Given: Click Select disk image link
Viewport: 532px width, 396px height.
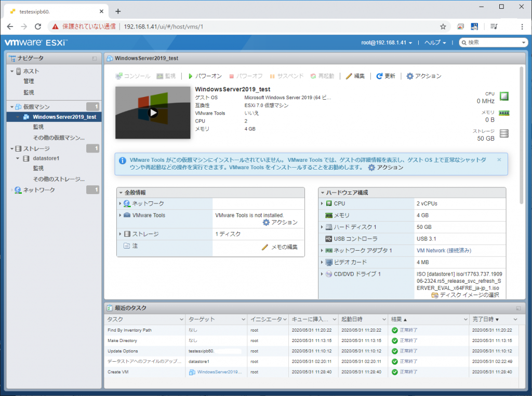Looking at the screenshot, I should [x=465, y=295].
